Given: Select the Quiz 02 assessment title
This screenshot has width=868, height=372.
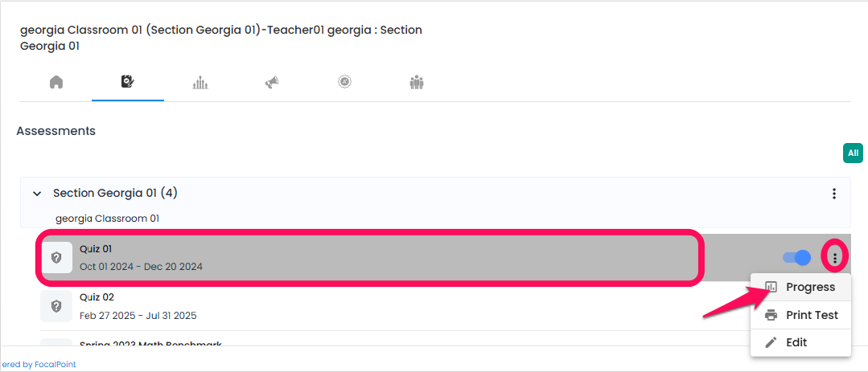Looking at the screenshot, I should click(97, 297).
